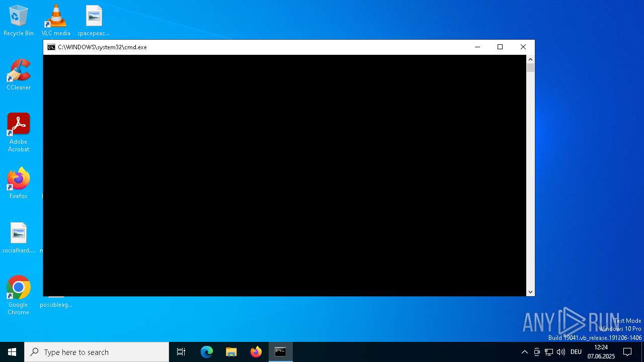Viewport: 644px width, 362px height.
Task: Launch Microsoft Edge from the taskbar
Action: coord(207,352)
